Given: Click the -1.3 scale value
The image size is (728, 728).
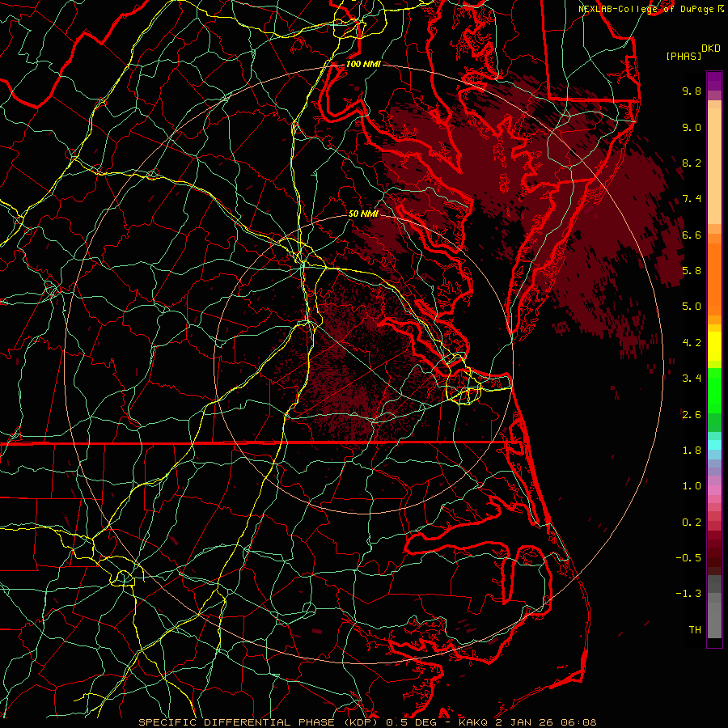Looking at the screenshot, I should coord(688,594).
